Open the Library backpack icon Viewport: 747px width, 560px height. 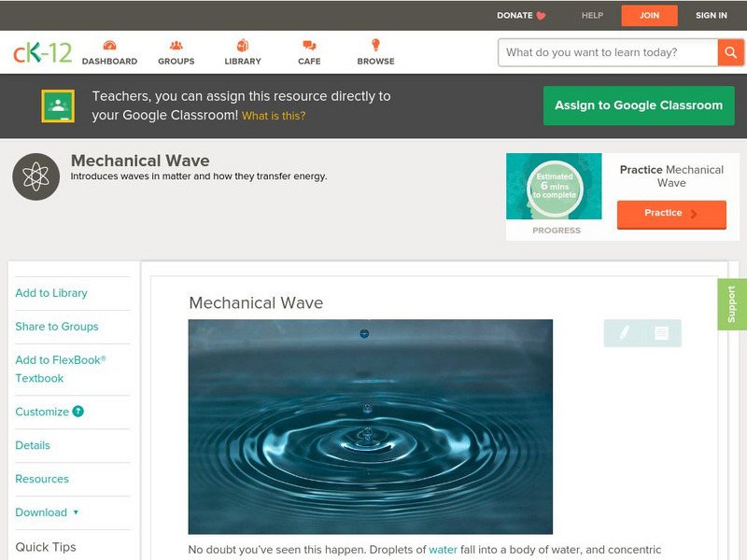click(x=243, y=45)
